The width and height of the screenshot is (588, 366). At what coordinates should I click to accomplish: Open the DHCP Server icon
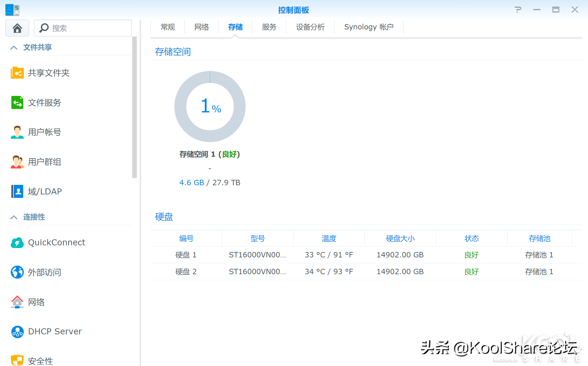17,331
